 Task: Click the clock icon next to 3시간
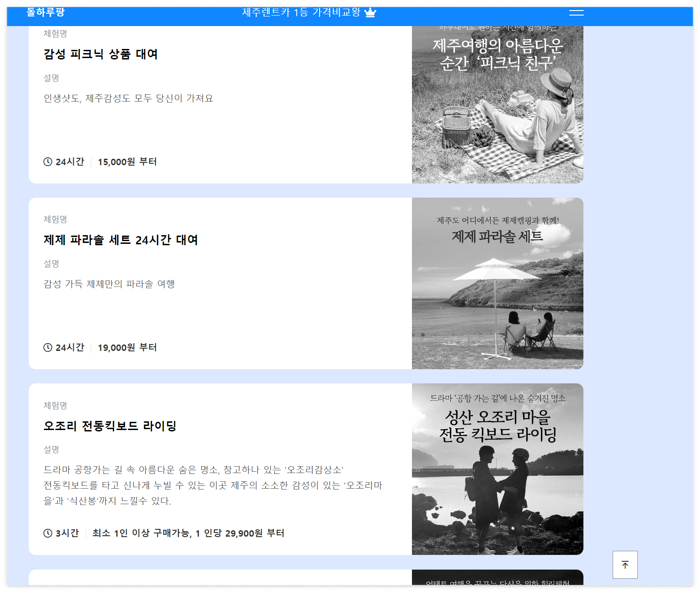point(47,533)
